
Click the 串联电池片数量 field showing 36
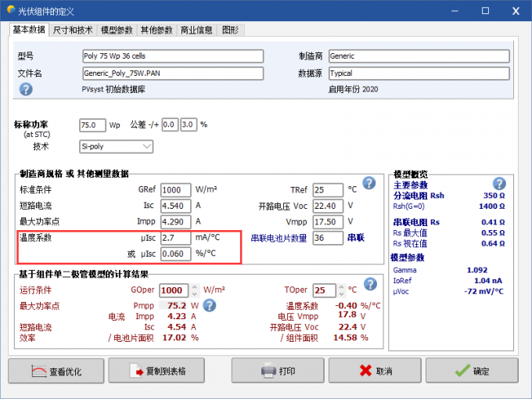pos(328,238)
